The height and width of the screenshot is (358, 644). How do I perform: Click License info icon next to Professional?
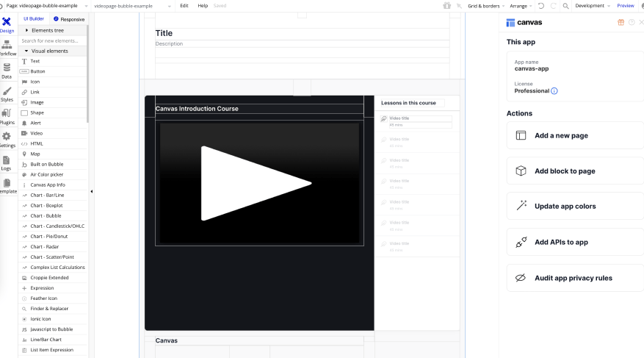click(x=554, y=91)
